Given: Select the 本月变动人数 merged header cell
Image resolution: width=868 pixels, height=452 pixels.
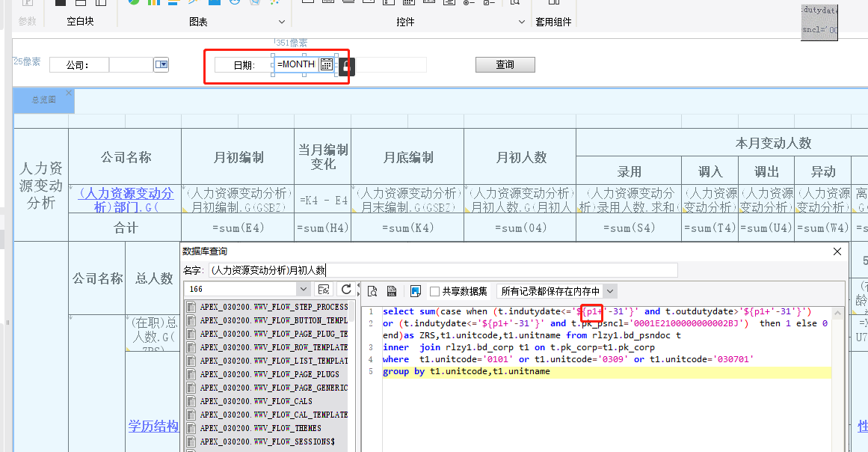Looking at the screenshot, I should 773,143.
